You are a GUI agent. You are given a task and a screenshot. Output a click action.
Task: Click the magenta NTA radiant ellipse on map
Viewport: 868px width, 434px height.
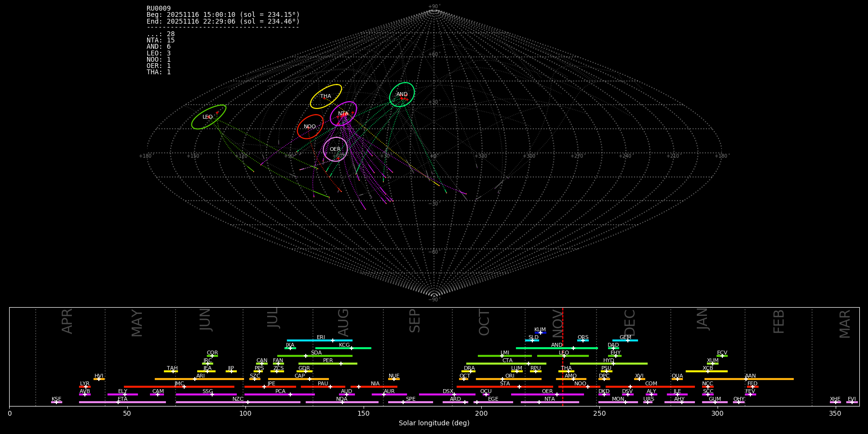pos(343,114)
